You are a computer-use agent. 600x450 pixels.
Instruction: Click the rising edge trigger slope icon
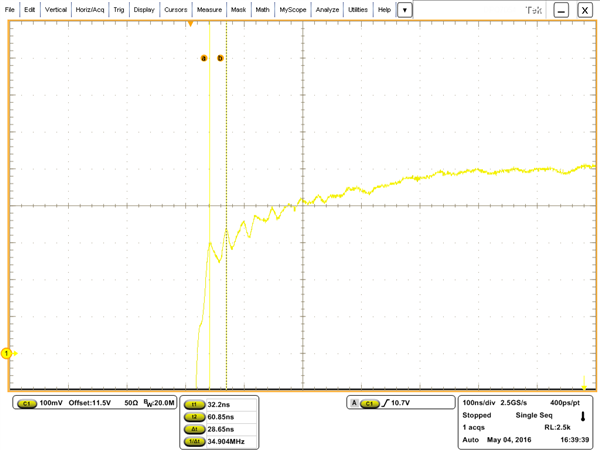(x=385, y=403)
